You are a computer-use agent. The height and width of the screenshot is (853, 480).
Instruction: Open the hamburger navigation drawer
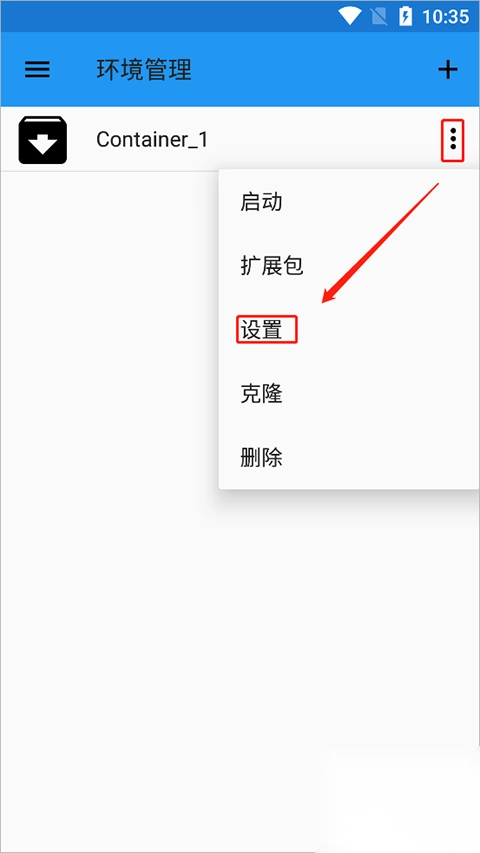pyautogui.click(x=37, y=70)
